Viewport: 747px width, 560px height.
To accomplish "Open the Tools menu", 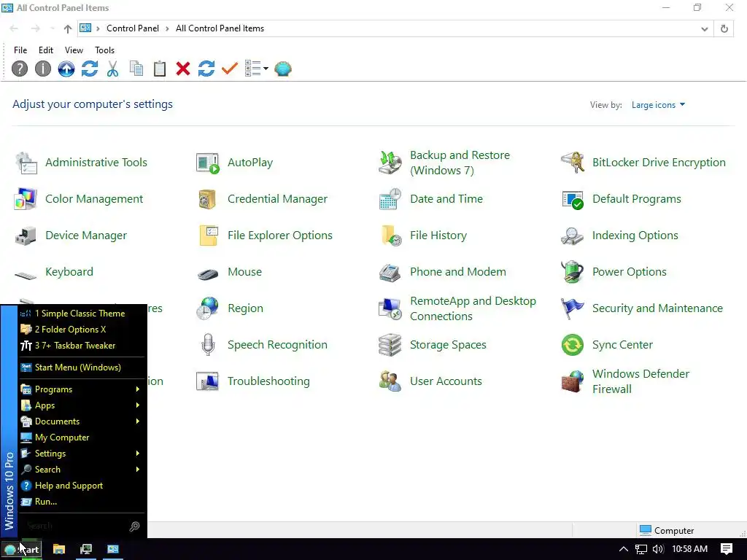I will pyautogui.click(x=104, y=50).
